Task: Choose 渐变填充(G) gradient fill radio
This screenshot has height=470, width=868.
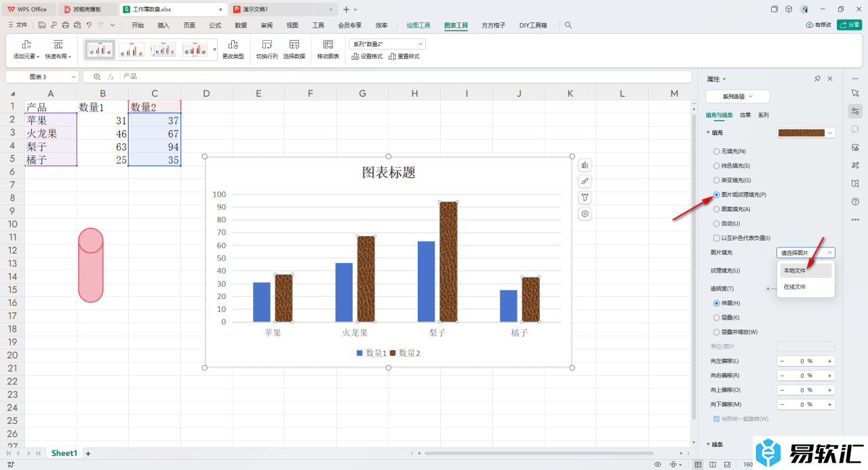Action: [x=717, y=180]
